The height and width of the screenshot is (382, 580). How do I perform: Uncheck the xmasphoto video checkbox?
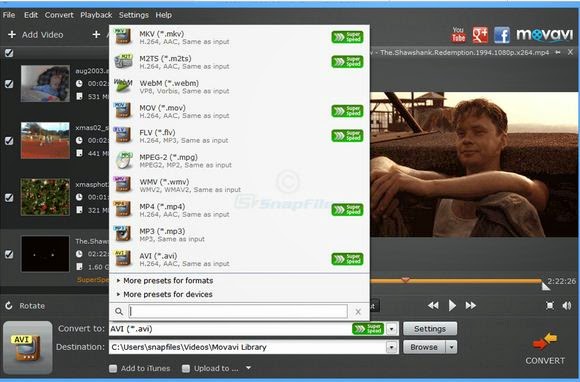point(9,197)
